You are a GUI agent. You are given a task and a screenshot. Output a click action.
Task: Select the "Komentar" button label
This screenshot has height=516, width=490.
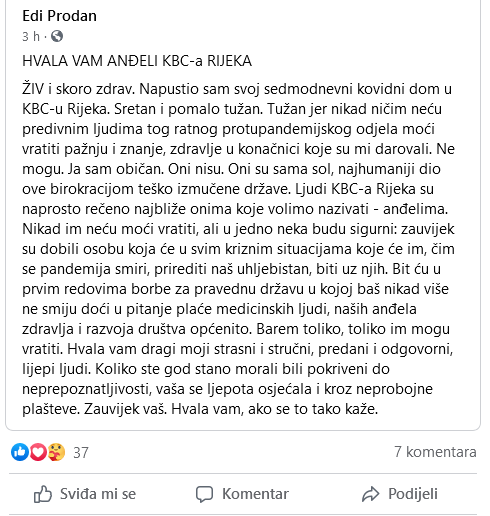click(x=255, y=494)
